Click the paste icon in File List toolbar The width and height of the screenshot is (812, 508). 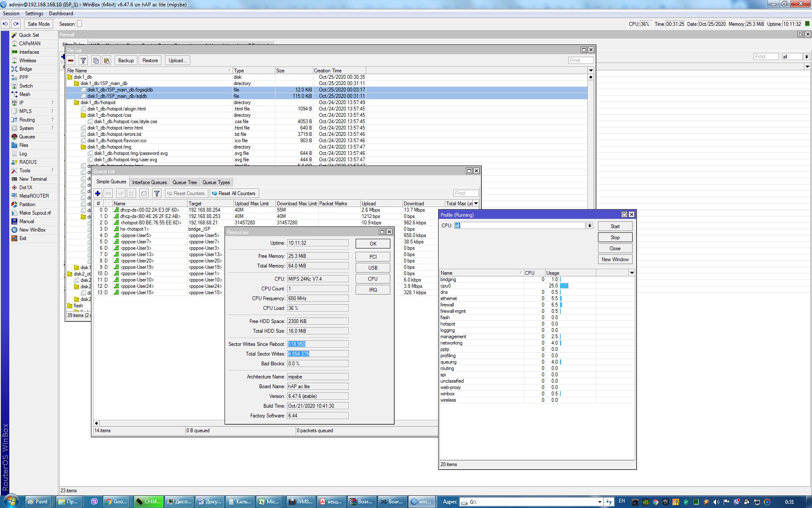107,61
